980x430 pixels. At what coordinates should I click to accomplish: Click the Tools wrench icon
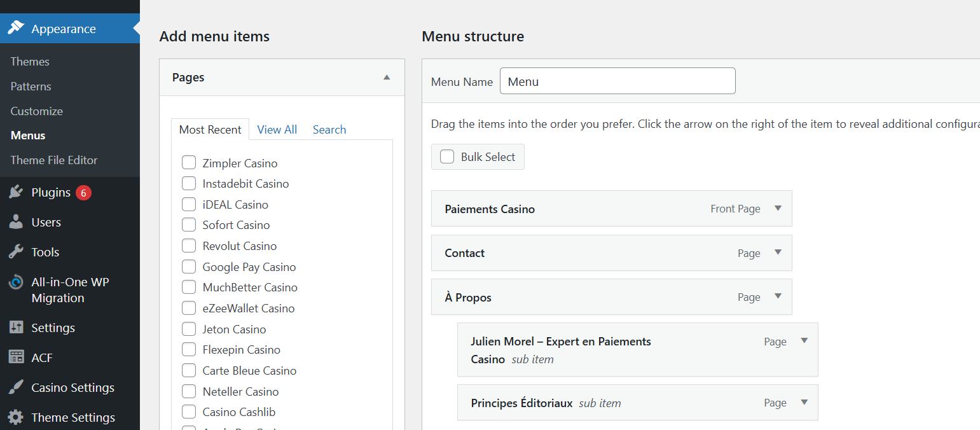(x=16, y=252)
